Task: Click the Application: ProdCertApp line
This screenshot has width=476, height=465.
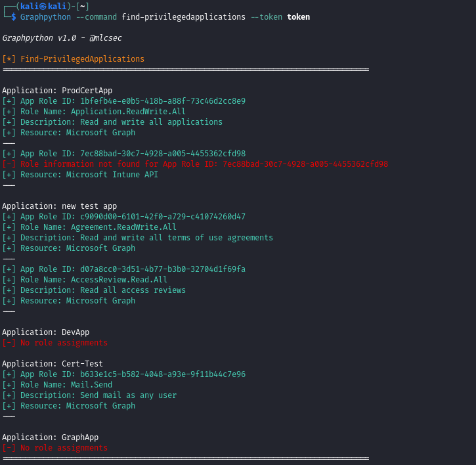Action: (57, 91)
